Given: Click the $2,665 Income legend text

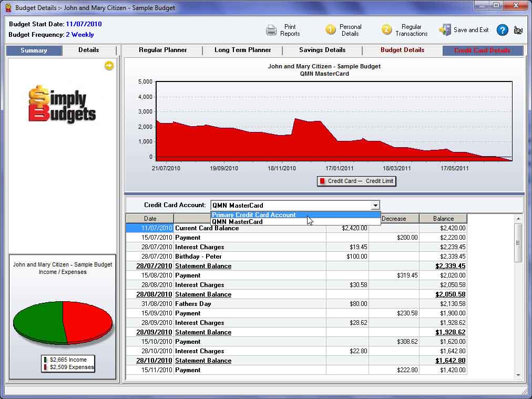Looking at the screenshot, I should pos(68,360).
